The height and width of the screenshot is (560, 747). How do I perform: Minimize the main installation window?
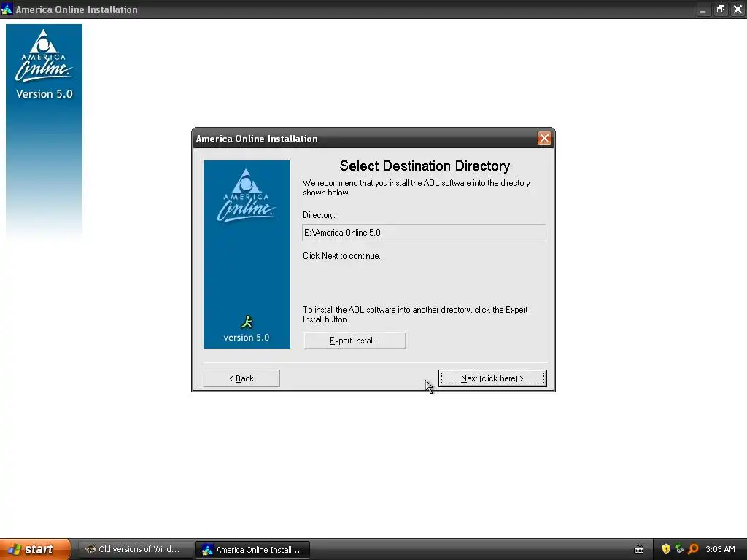(703, 9)
